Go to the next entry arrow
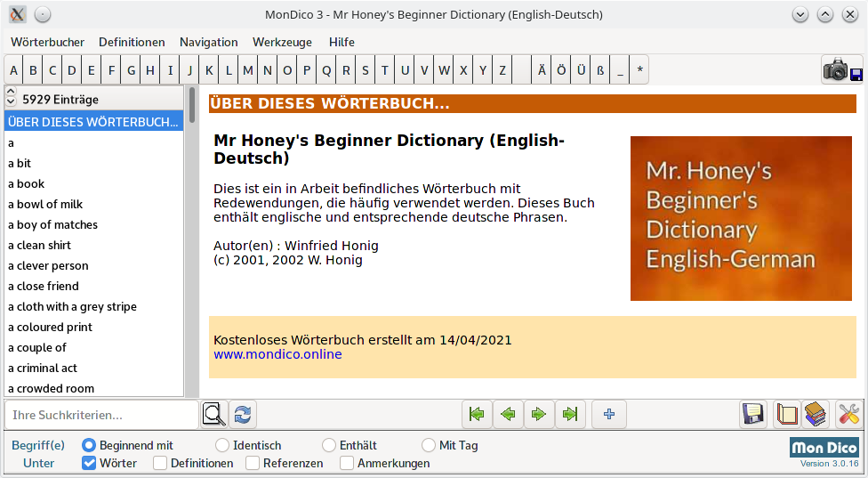Screen dimensions: 868x478 click(x=539, y=414)
